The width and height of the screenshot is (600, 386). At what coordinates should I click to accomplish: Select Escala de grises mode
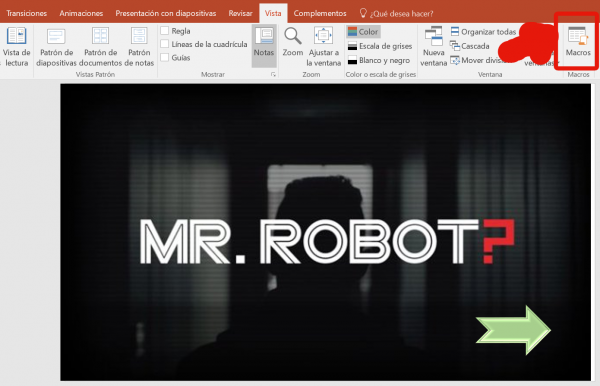[380, 46]
